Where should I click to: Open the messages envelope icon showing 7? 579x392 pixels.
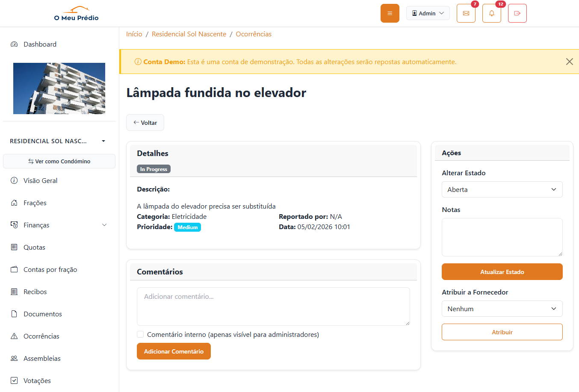coord(466,13)
